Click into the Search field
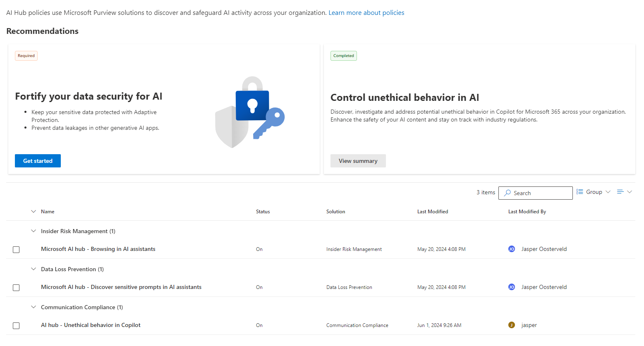This screenshot has height=346, width=644. point(536,193)
